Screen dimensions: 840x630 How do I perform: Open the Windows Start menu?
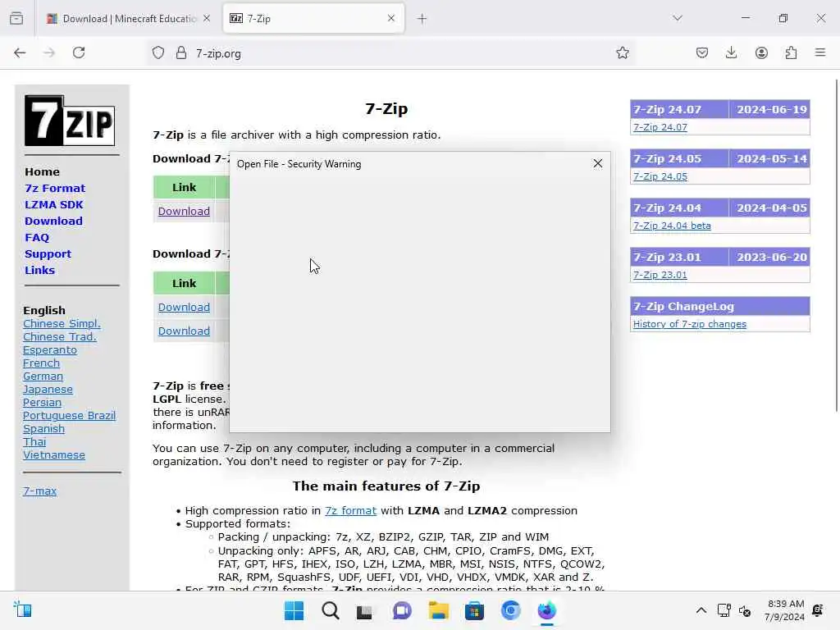click(x=294, y=610)
